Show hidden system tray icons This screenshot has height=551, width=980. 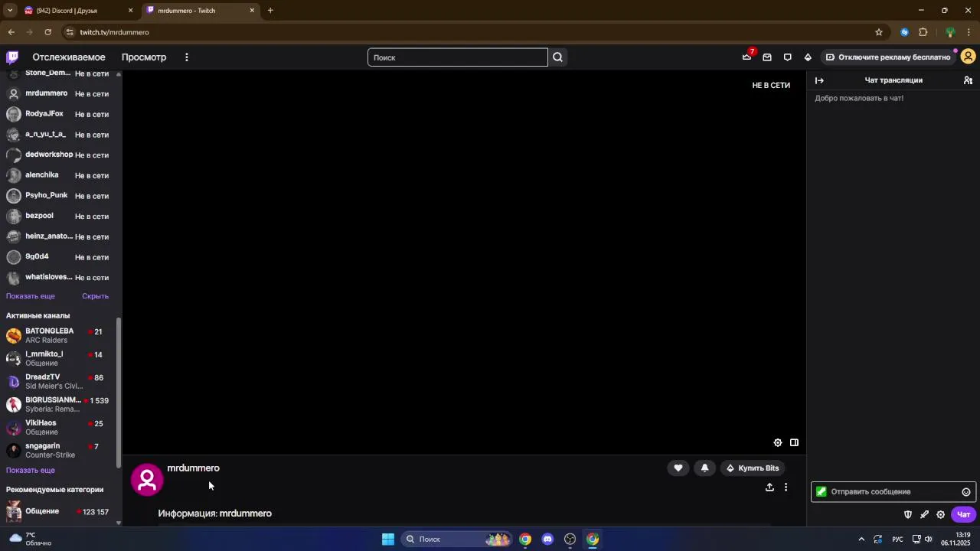pos(861,540)
